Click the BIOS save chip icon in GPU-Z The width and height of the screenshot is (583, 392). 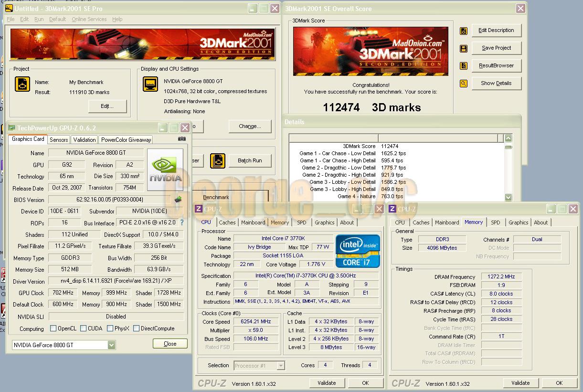click(178, 200)
